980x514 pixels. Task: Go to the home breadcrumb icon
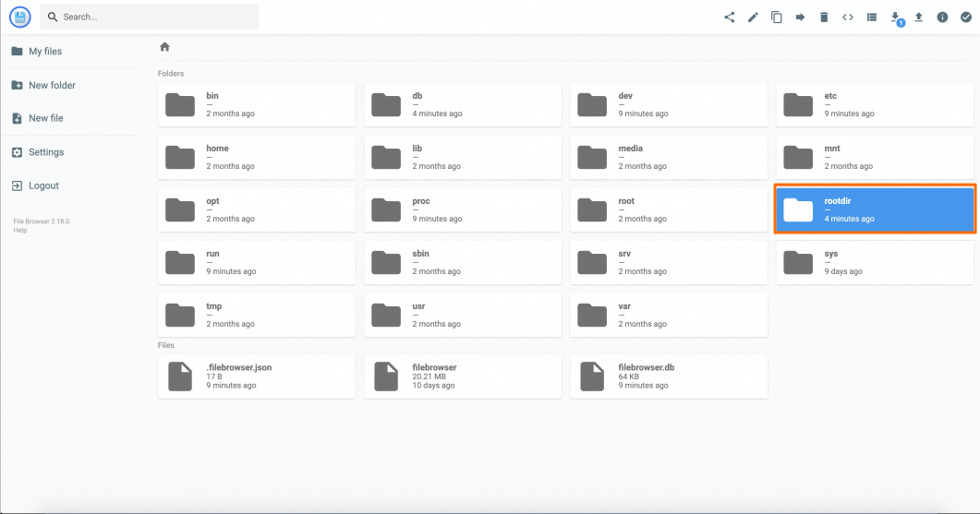164,47
